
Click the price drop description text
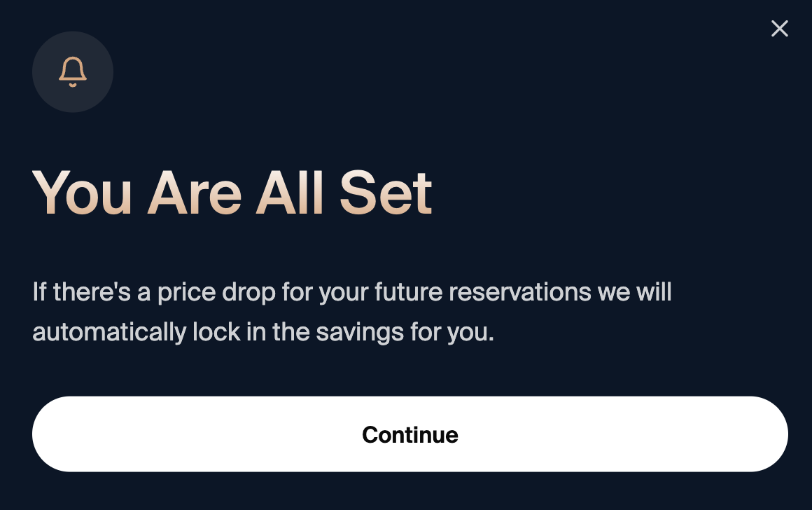point(351,312)
